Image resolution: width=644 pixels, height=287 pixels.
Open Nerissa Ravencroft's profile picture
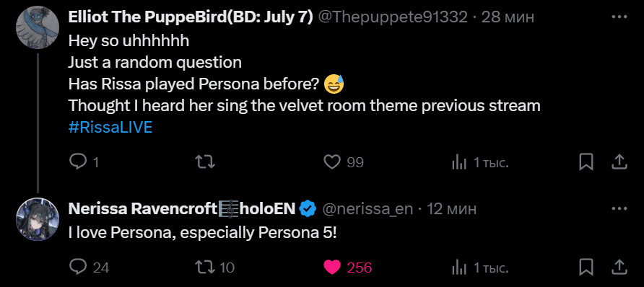point(38,219)
